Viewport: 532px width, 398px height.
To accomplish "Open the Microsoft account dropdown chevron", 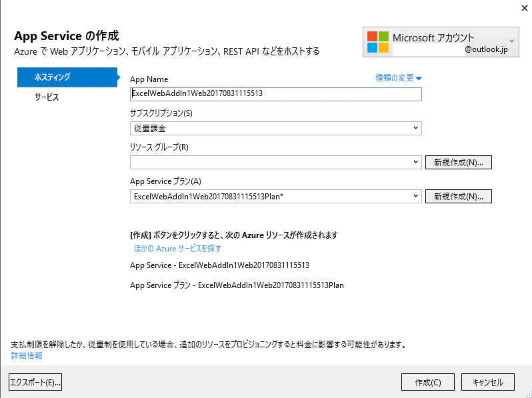I will click(511, 41).
